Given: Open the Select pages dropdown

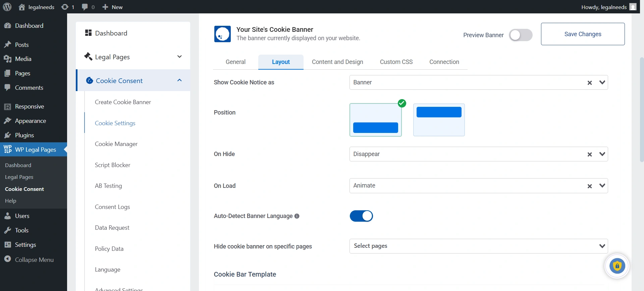Looking at the screenshot, I should [x=602, y=246].
